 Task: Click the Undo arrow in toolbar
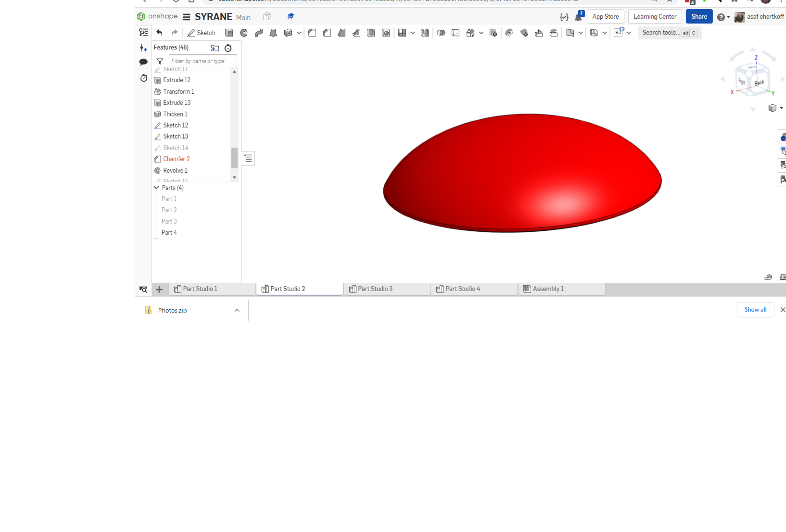(x=159, y=33)
